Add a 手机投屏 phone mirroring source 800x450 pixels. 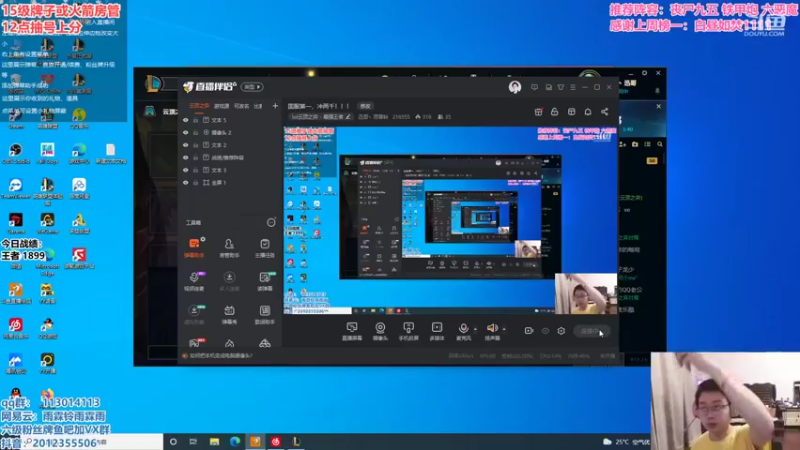pos(408,331)
